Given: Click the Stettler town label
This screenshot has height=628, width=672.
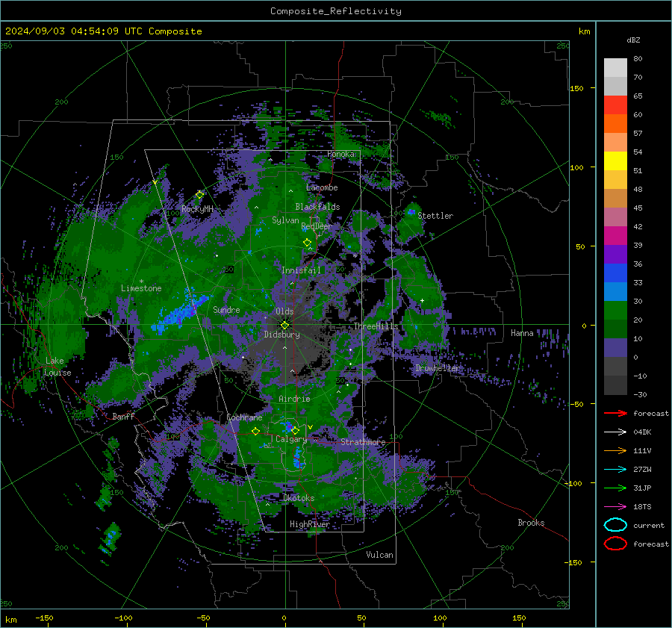Looking at the screenshot, I should (x=435, y=216).
